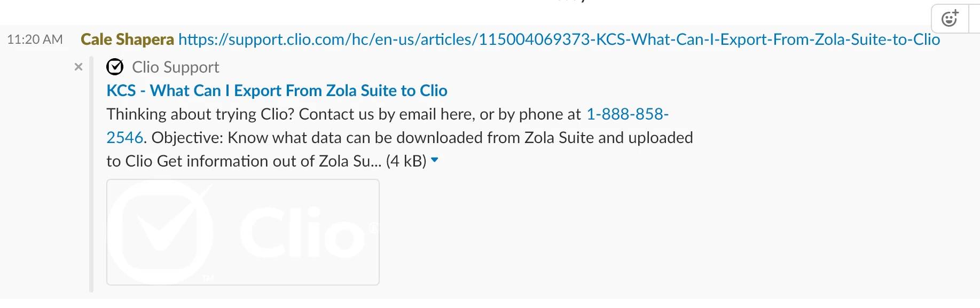Collapse the preview with the blue caret

[435, 160]
